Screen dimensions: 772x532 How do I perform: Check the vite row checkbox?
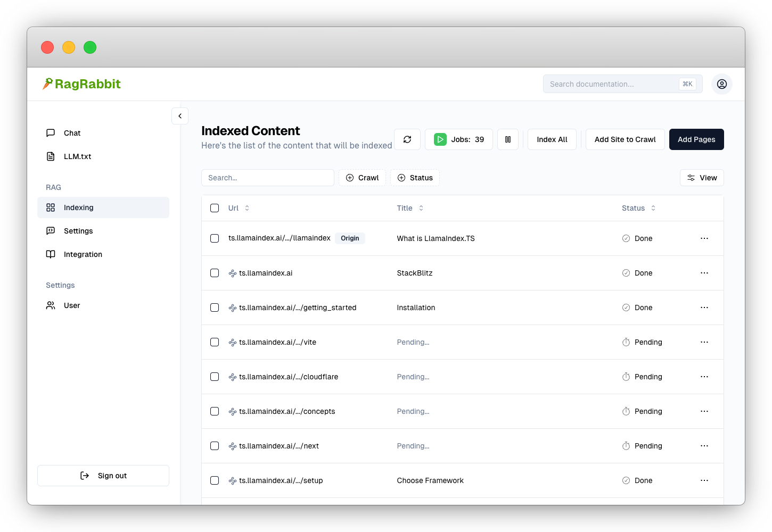[x=215, y=342]
